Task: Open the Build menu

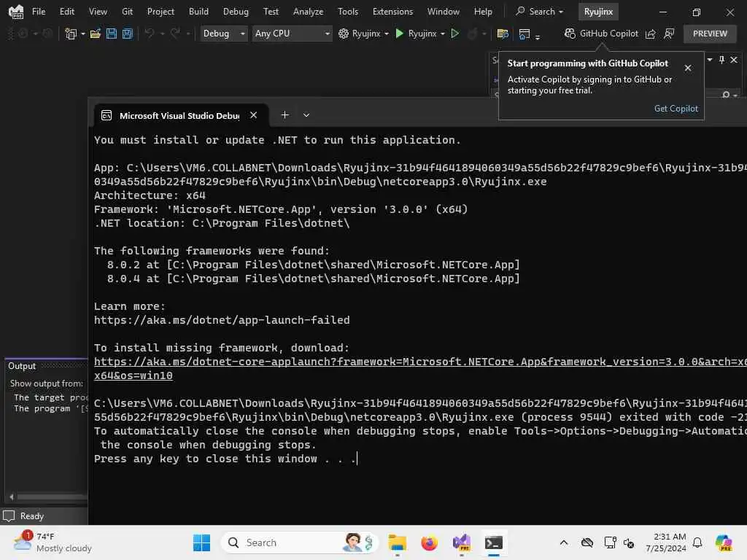Action: coord(198,12)
